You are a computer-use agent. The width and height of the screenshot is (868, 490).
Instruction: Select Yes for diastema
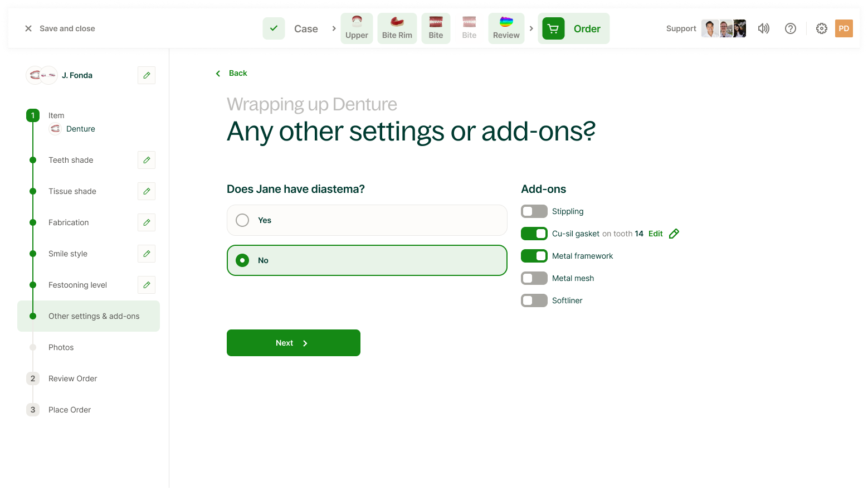click(242, 220)
